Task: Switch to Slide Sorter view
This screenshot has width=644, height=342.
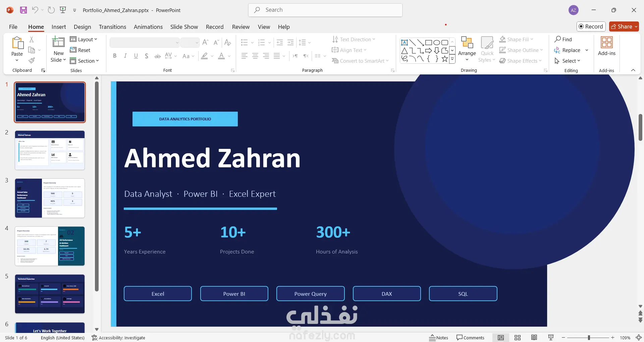Action: (518, 338)
